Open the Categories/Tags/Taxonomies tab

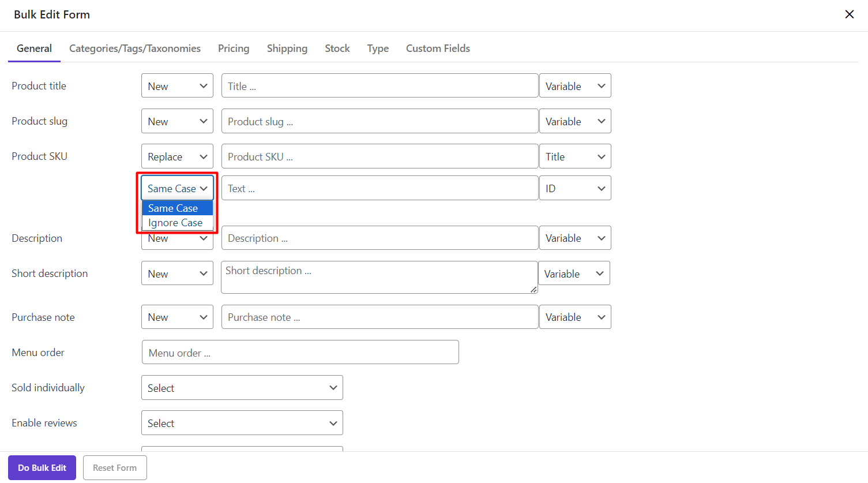[135, 48]
